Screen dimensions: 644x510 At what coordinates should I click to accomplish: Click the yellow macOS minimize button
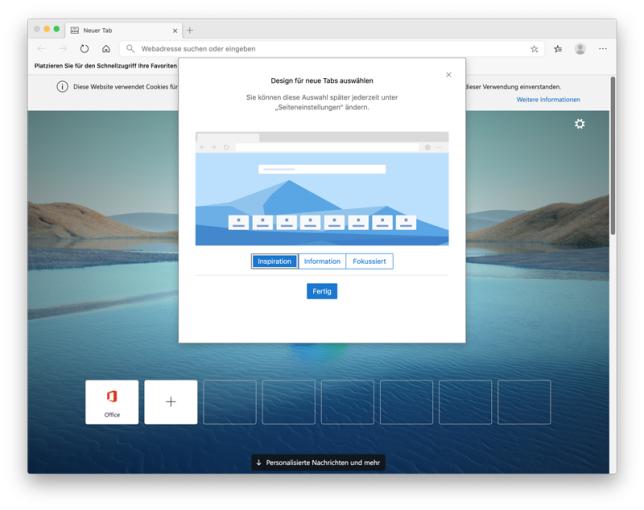coord(47,29)
